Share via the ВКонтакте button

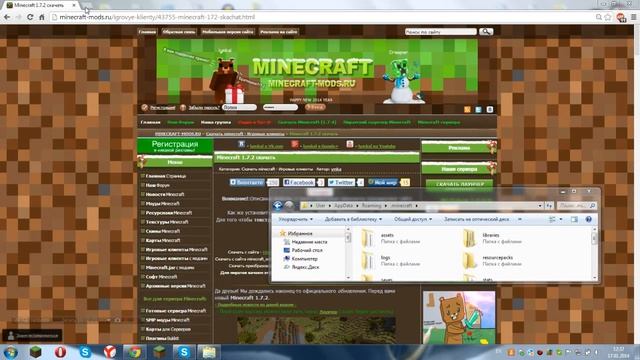[x=247, y=182]
